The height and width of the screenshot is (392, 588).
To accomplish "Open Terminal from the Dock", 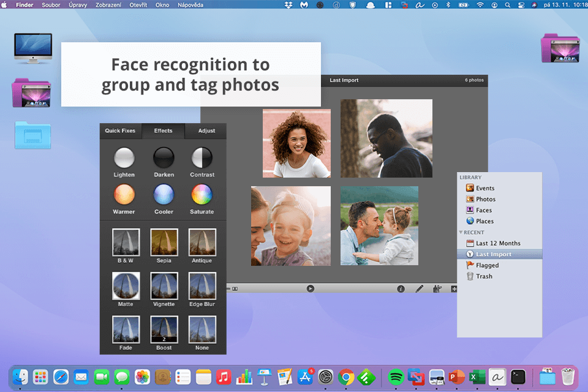I will point(518,377).
